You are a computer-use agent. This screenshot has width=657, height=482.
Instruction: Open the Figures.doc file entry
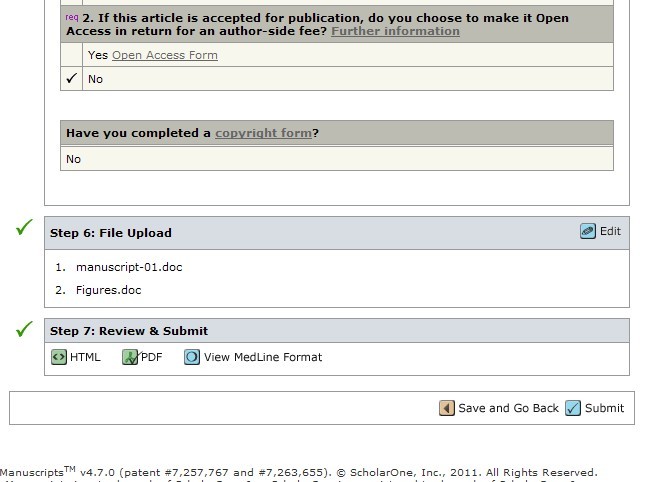(108, 290)
